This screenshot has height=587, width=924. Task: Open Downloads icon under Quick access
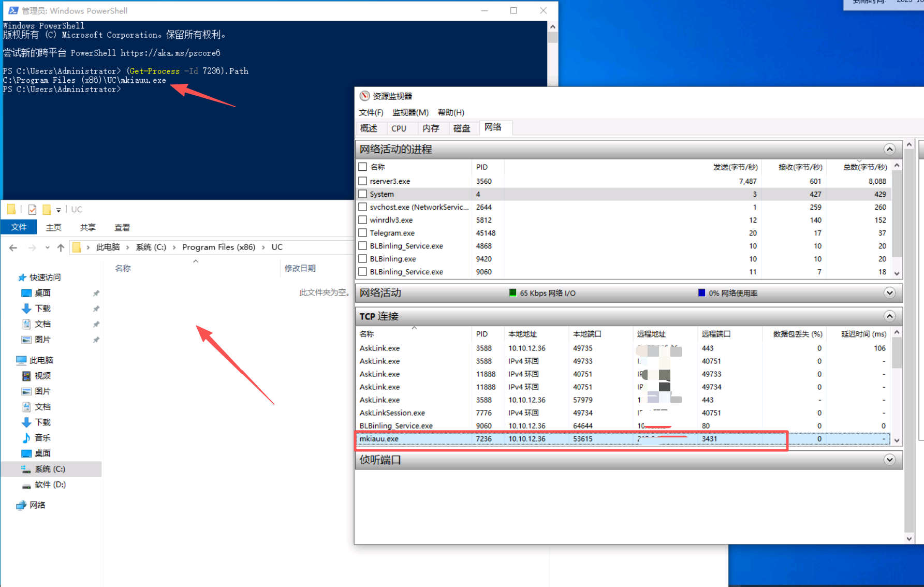26,309
